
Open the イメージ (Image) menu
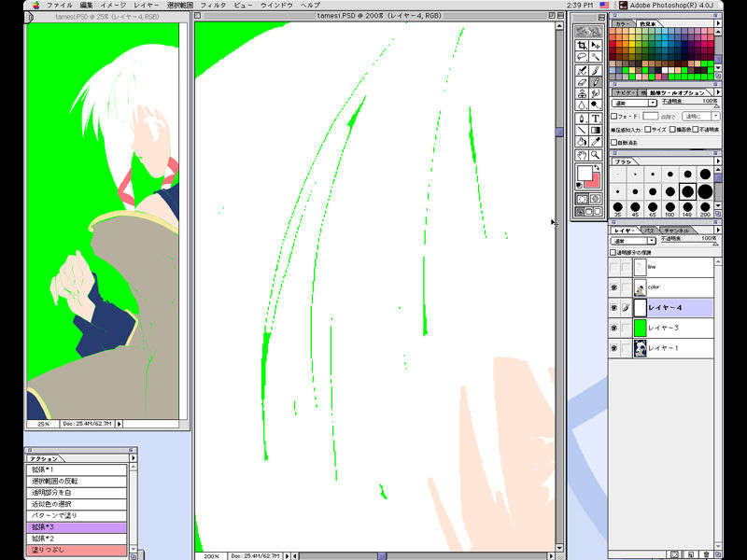[113, 5]
